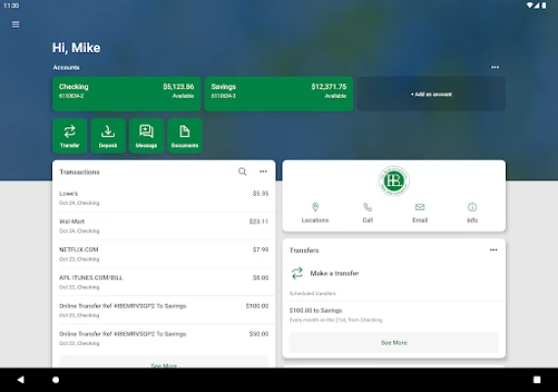Open Transfers card three-dot menu

click(x=493, y=250)
